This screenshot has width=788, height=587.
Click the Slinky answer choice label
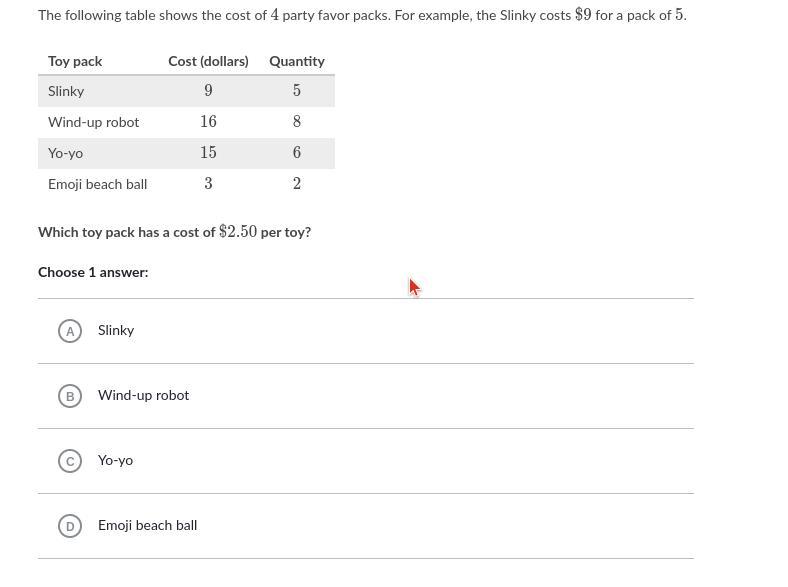point(116,330)
